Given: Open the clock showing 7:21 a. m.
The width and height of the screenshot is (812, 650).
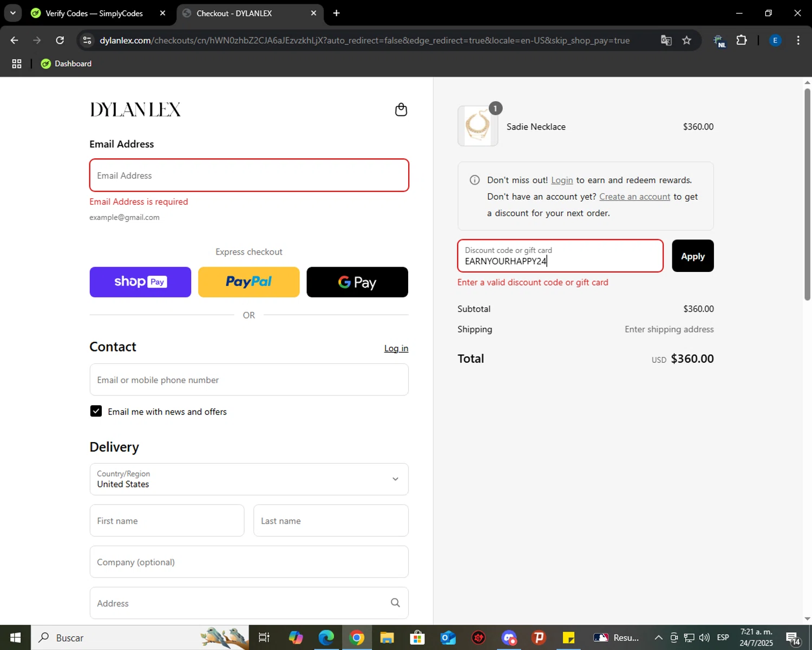Looking at the screenshot, I should coord(756,638).
